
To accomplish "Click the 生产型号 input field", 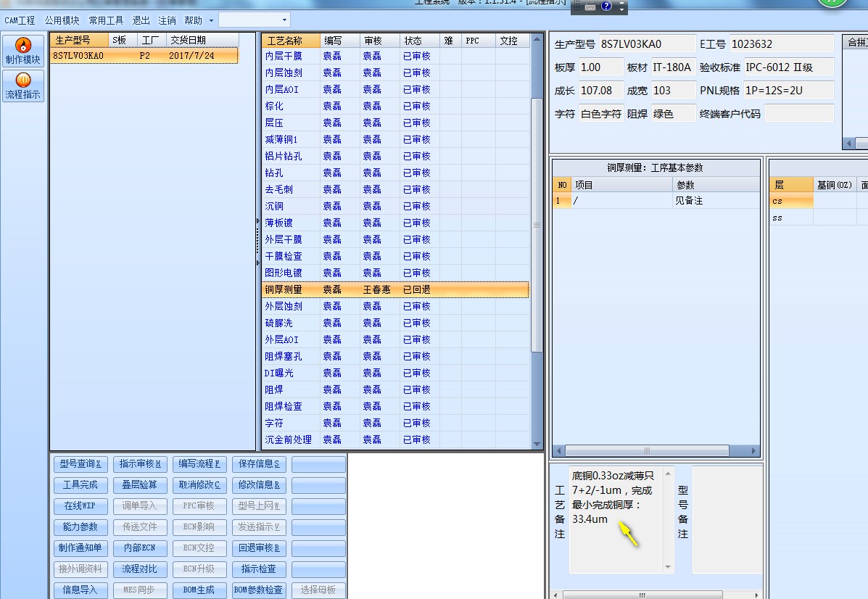I will point(647,44).
